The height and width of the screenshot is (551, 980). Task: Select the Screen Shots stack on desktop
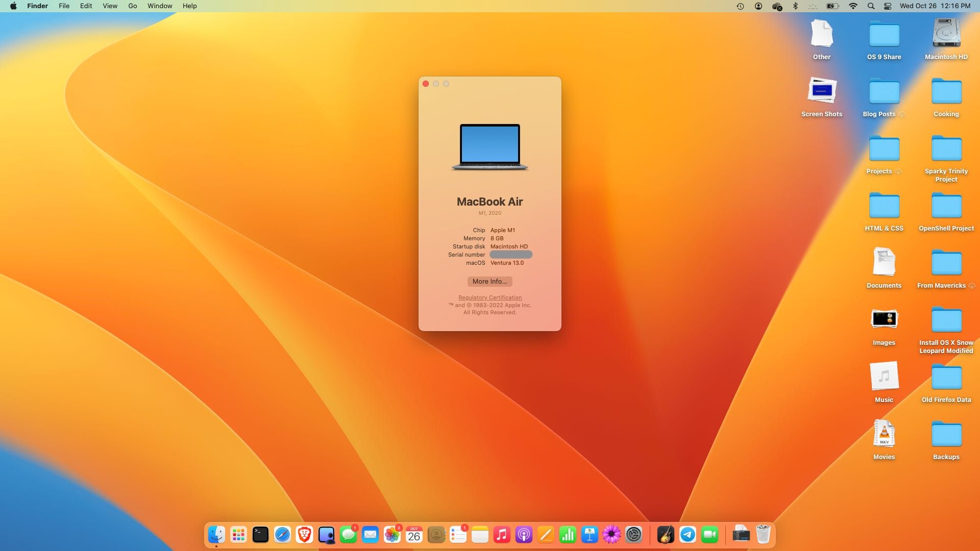(x=822, y=91)
